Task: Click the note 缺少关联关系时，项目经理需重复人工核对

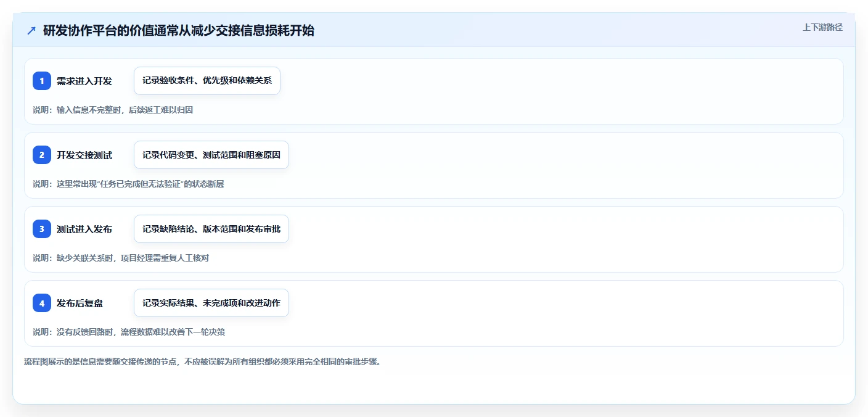Action: point(121,258)
